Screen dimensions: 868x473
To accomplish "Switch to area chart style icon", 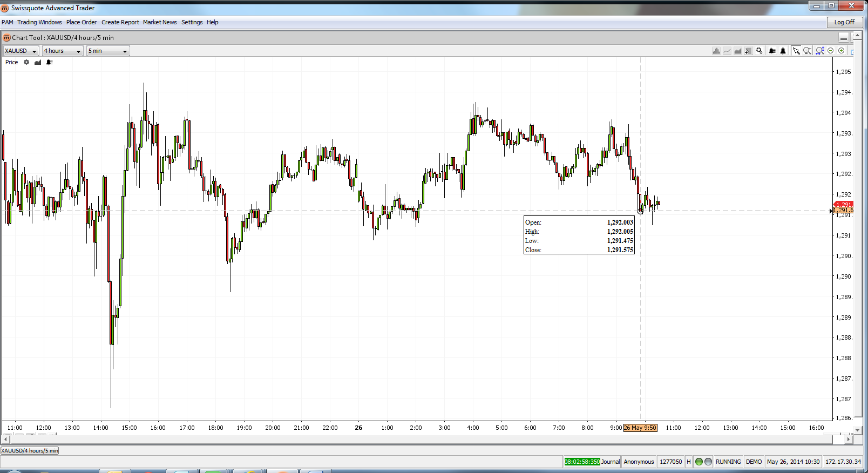I will (738, 51).
